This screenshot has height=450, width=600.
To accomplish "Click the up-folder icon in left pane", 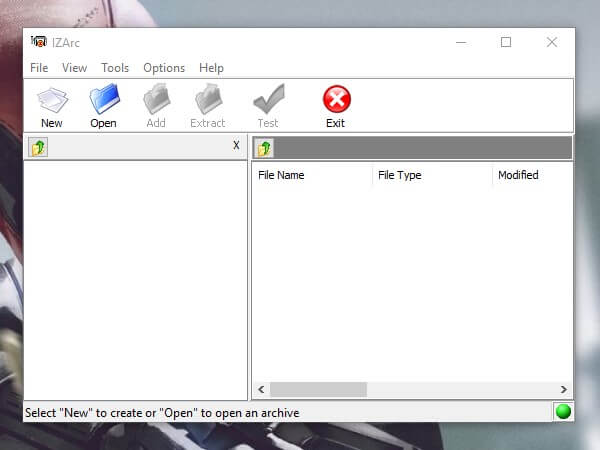I will 38,147.
